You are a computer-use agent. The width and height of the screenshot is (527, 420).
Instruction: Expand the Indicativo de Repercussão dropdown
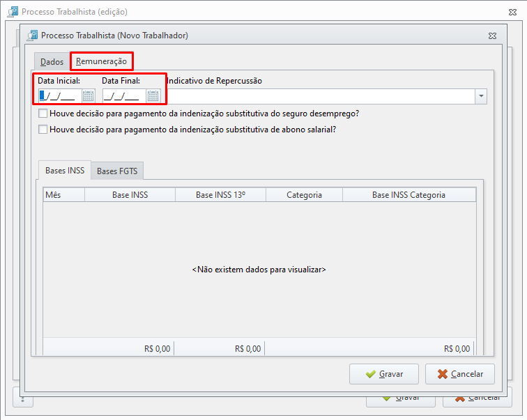tap(481, 96)
